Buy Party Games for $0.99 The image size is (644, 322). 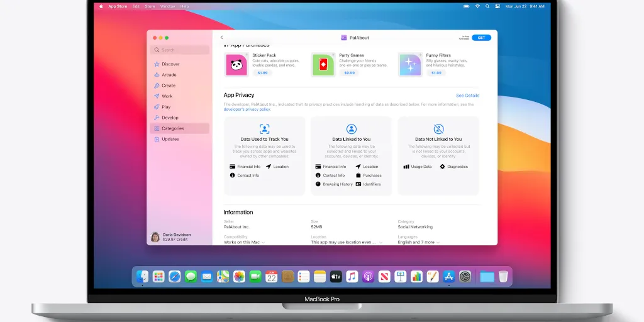pos(349,73)
